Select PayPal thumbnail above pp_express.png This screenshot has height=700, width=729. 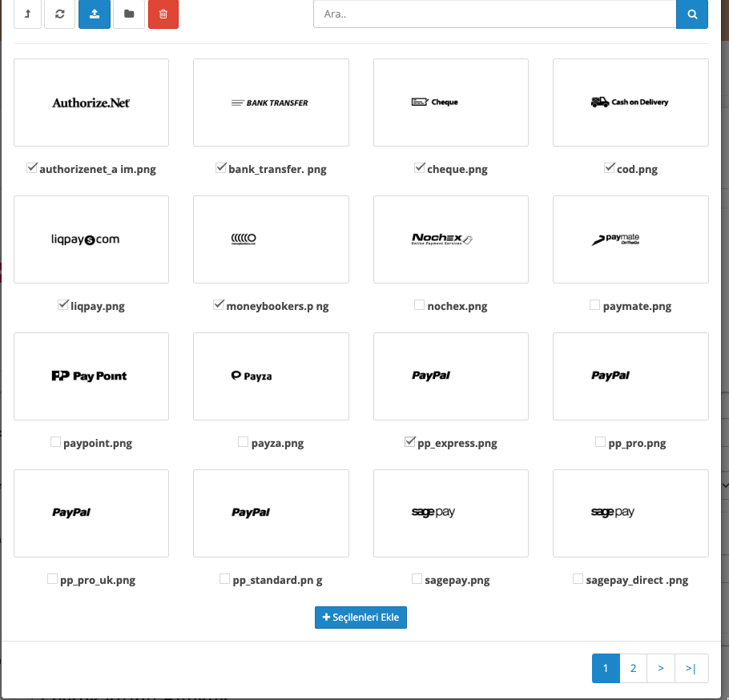point(451,376)
